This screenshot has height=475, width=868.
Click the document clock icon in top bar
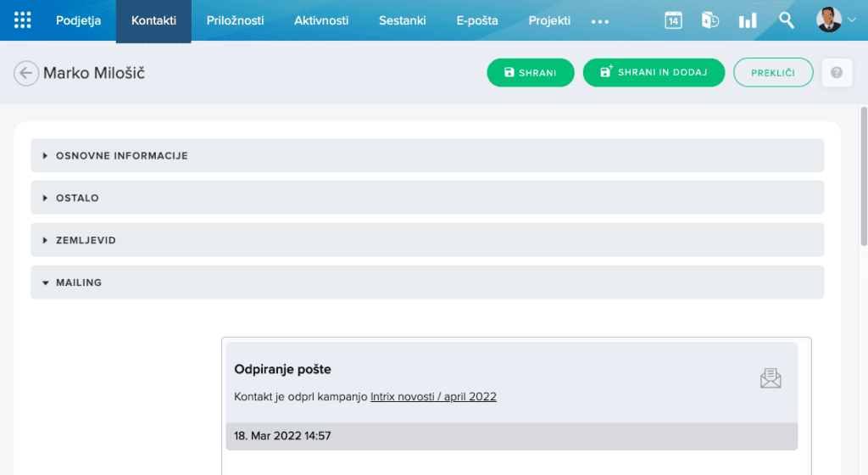(710, 20)
